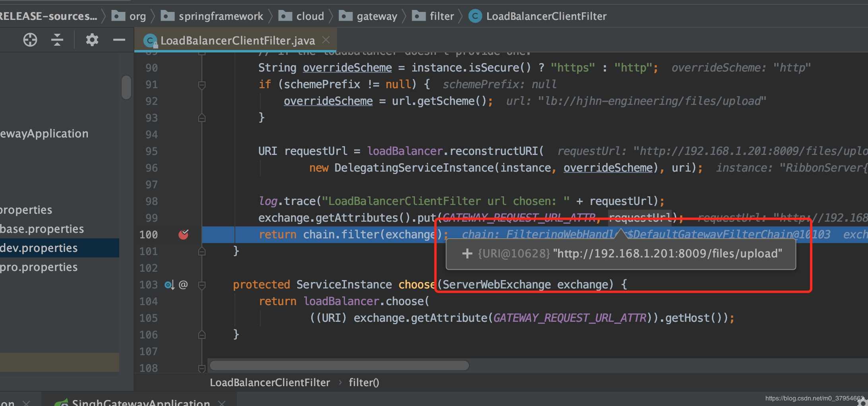
Task: Click the collapse all icon in project panel
Action: pyautogui.click(x=57, y=40)
